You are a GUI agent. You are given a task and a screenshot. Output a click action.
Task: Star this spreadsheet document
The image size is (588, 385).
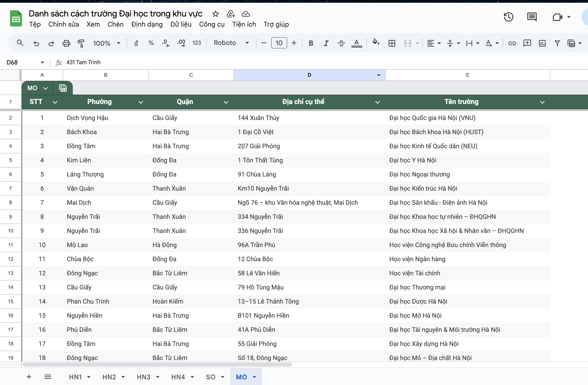coord(215,14)
